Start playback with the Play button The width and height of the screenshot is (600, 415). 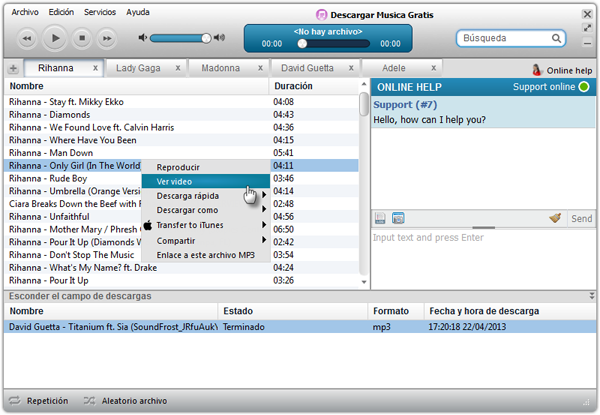click(x=55, y=38)
